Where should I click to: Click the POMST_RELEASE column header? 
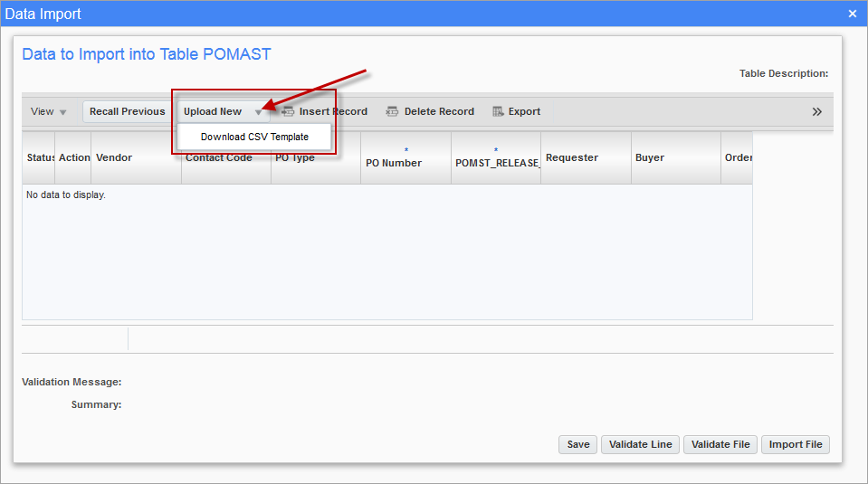(496, 157)
